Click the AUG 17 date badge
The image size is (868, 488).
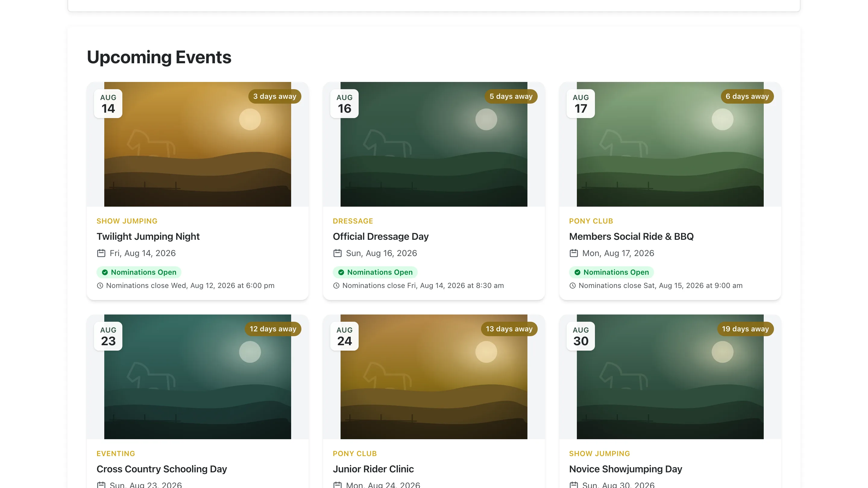[580, 104]
